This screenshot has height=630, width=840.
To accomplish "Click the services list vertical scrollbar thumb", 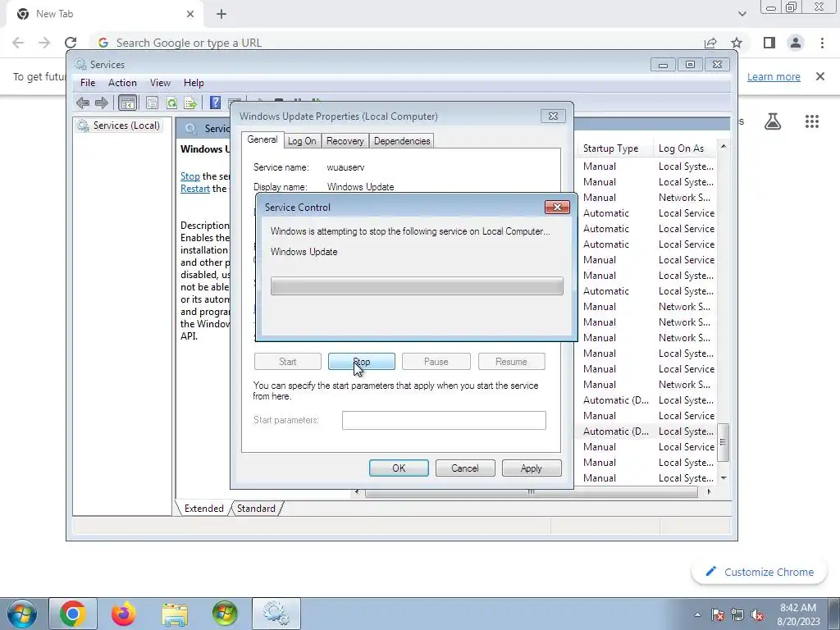I will [x=724, y=442].
